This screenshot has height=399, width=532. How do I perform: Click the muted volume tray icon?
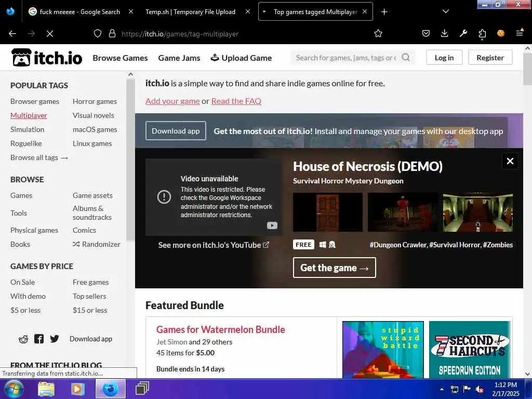(x=480, y=390)
